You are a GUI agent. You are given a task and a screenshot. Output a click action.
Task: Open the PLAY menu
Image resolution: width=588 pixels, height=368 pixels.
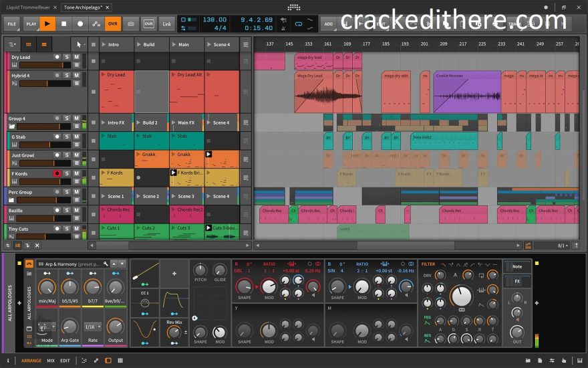31,23
